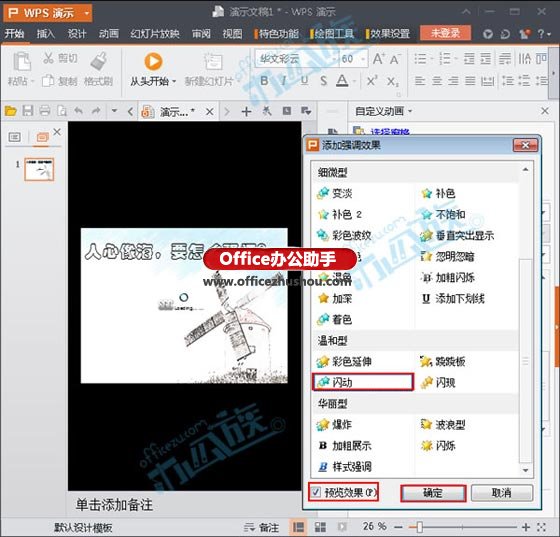Click the Print icon in quick toolbar
Screen dimensions: 560x537
pyautogui.click(x=45, y=111)
